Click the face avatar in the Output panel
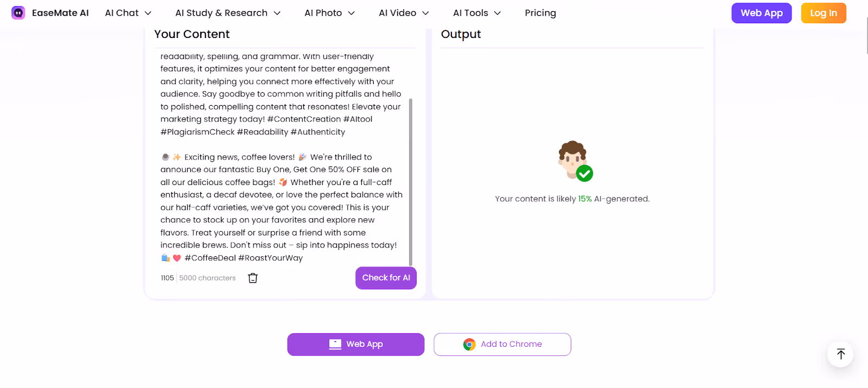Screen dimensions: 868x388 point(572,160)
